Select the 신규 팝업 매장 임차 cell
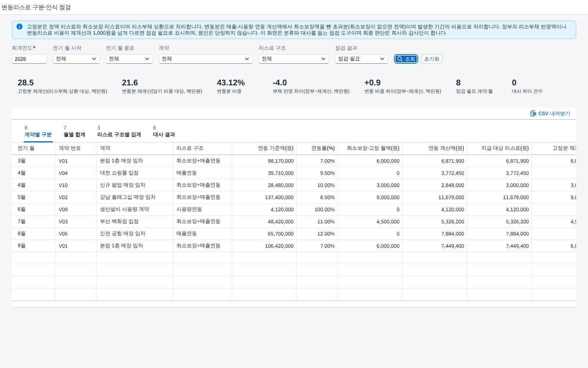The image size is (588, 368). pyautogui.click(x=135, y=185)
